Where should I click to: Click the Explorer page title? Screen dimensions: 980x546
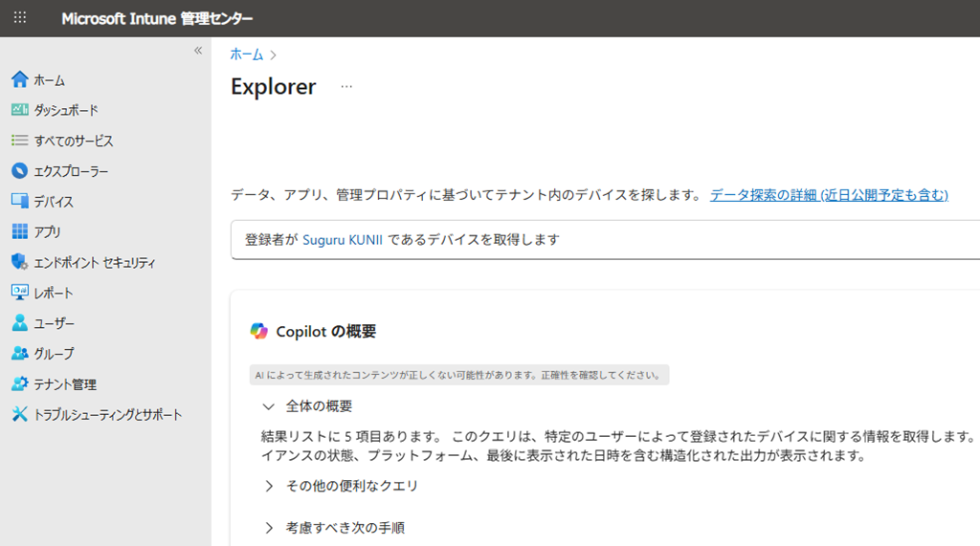point(274,86)
